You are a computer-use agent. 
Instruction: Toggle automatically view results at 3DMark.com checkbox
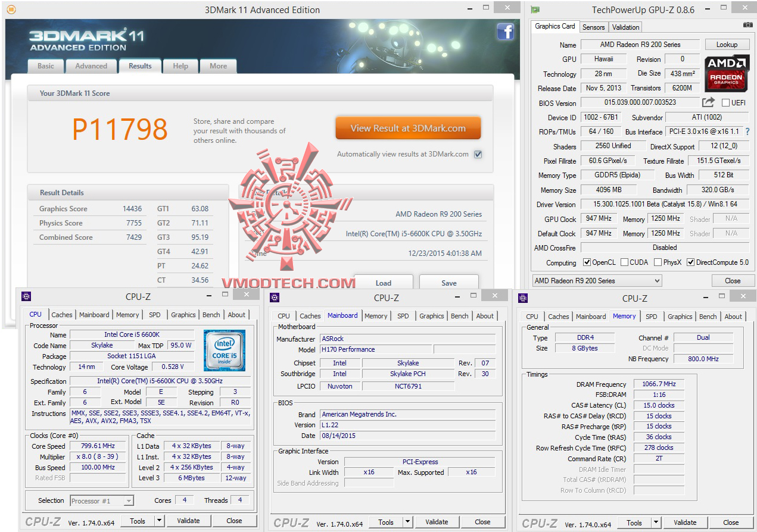pyautogui.click(x=478, y=154)
